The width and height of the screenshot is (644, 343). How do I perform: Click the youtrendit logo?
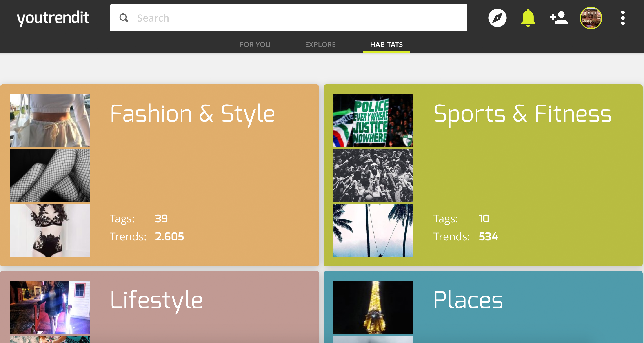click(x=53, y=18)
